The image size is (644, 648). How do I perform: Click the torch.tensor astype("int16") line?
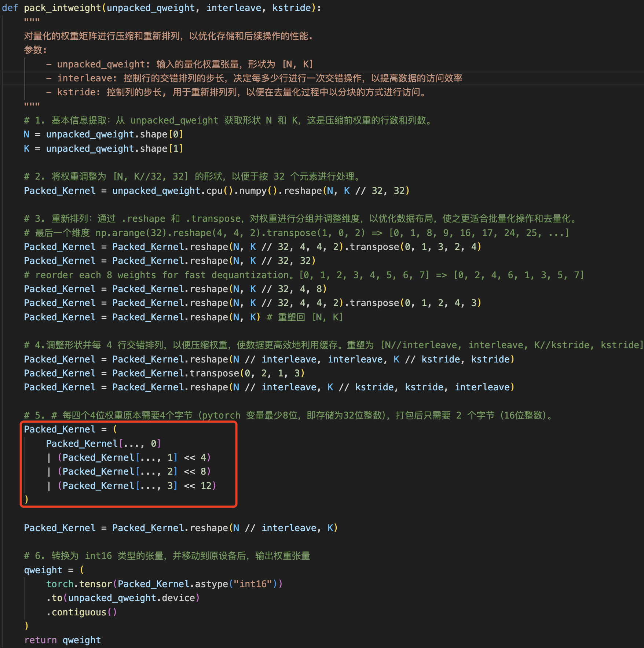pos(164,584)
